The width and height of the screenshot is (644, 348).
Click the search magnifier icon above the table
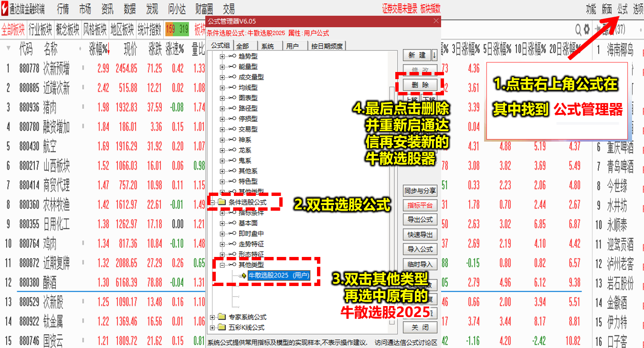(x=578, y=30)
